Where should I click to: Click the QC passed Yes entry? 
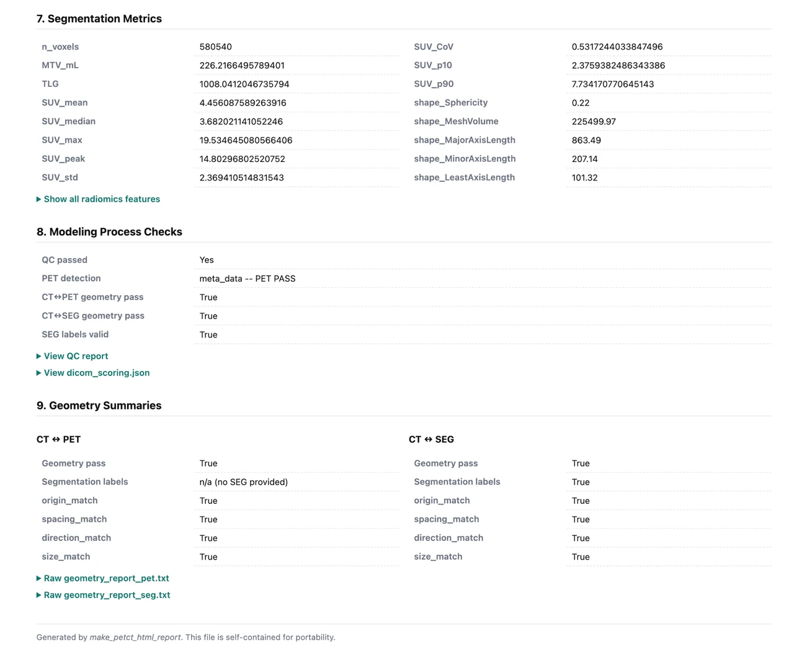click(206, 259)
